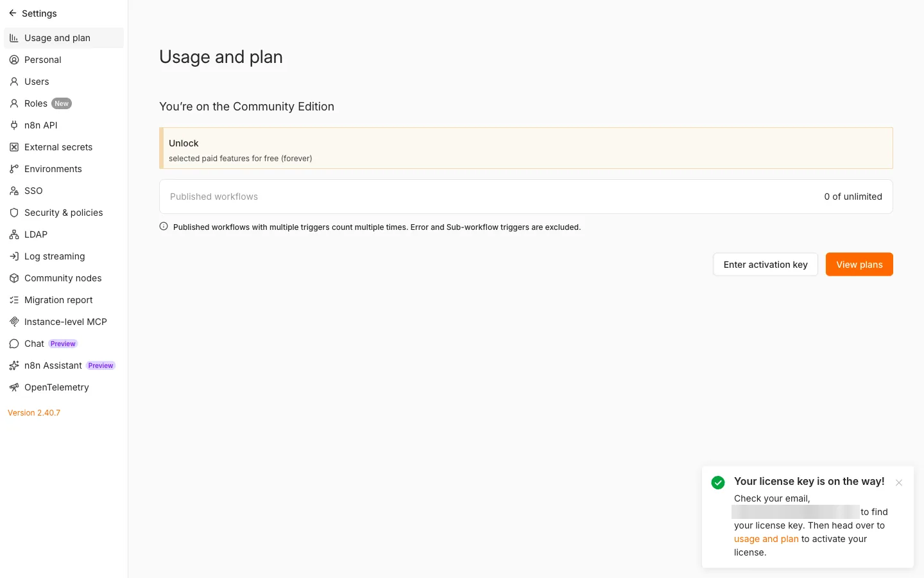
Task: Click the orange View plans button
Action: pos(859,265)
